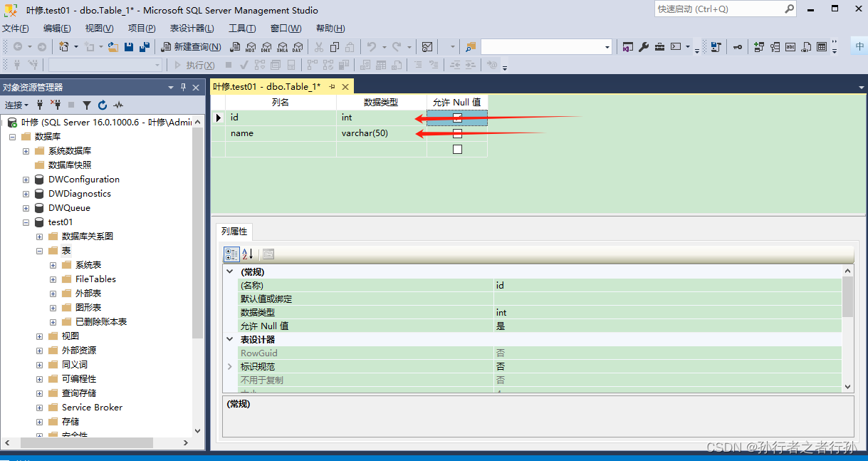This screenshot has width=868, height=461.
Task: Pin the Object Explorer panel
Action: tap(183, 87)
